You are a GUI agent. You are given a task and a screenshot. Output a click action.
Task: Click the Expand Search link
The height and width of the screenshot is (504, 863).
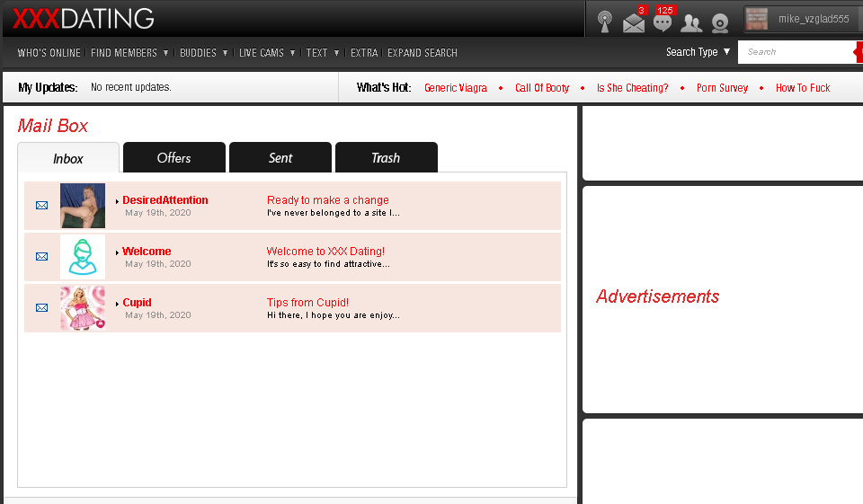(423, 53)
